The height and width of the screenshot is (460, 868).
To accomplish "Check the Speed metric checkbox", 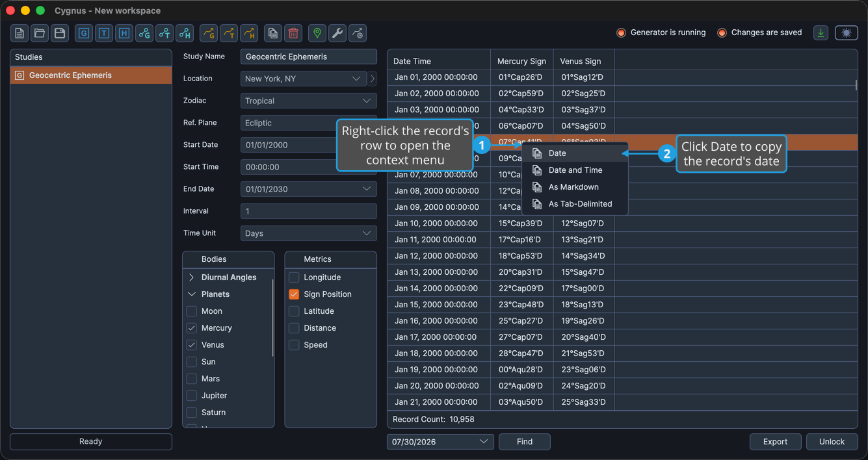I will point(294,345).
